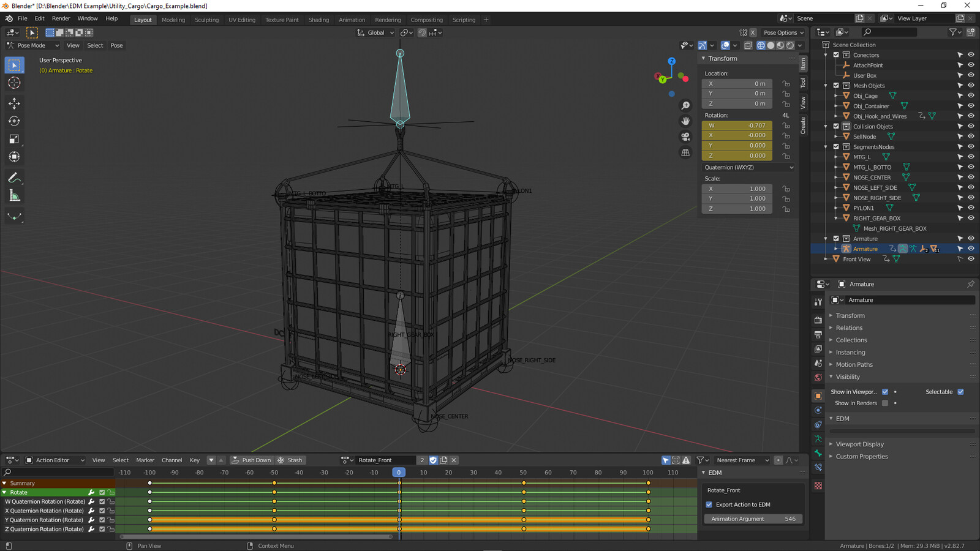
Task: Select the Annotate tool
Action: coord(14,178)
